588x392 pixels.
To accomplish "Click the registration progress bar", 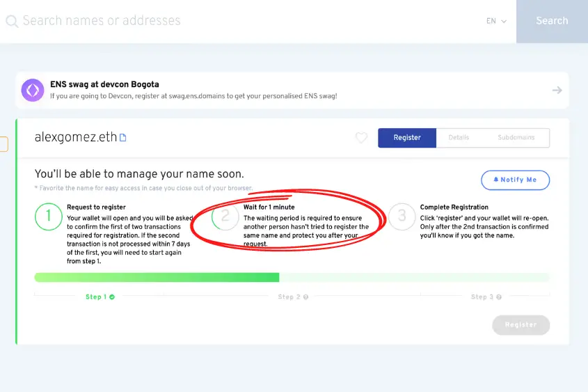I will point(292,277).
